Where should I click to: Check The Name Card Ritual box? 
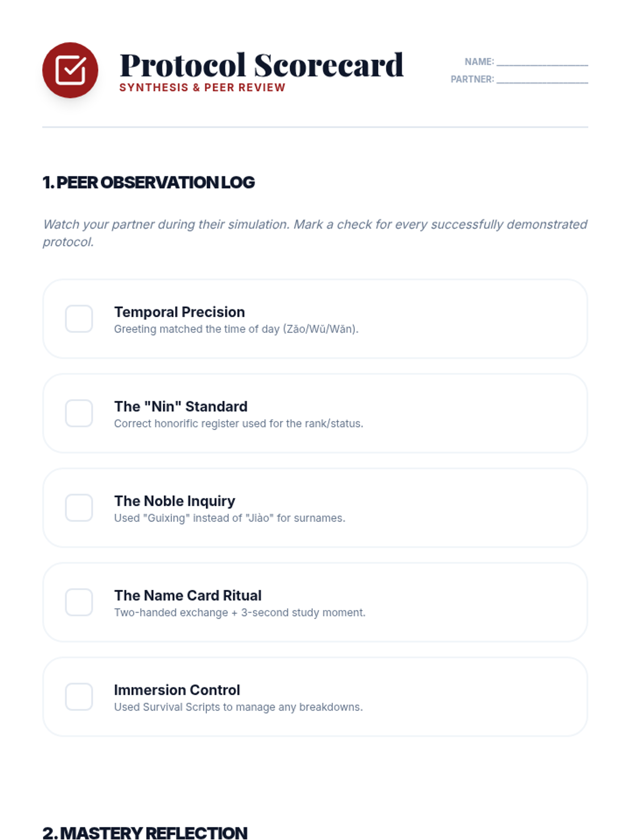point(79,602)
